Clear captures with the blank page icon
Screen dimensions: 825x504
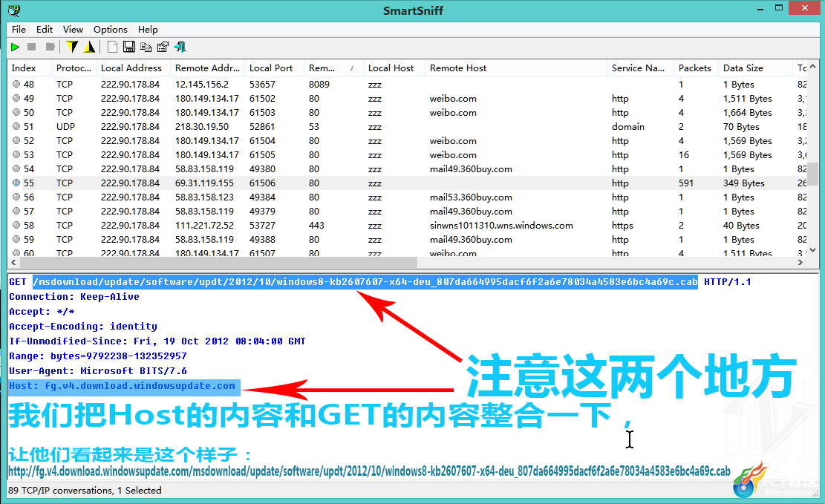pos(112,48)
